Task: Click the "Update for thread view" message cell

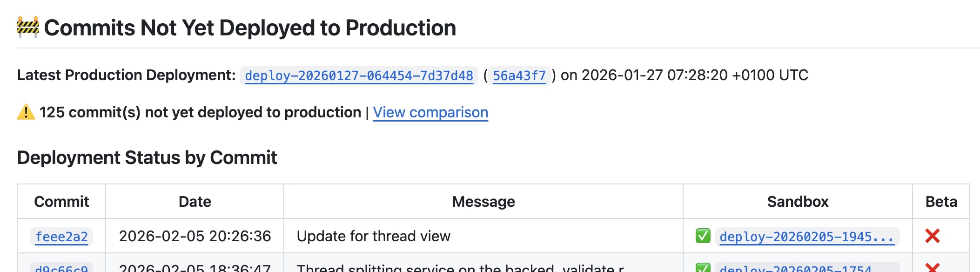Action: (x=374, y=236)
